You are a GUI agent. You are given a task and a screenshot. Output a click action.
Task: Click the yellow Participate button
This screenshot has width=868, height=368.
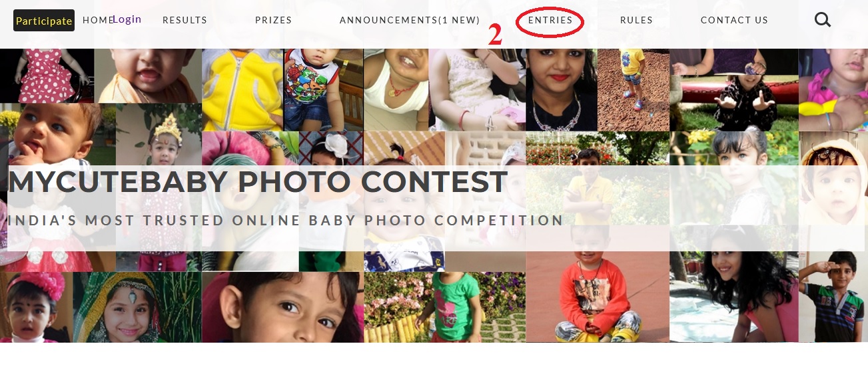44,21
